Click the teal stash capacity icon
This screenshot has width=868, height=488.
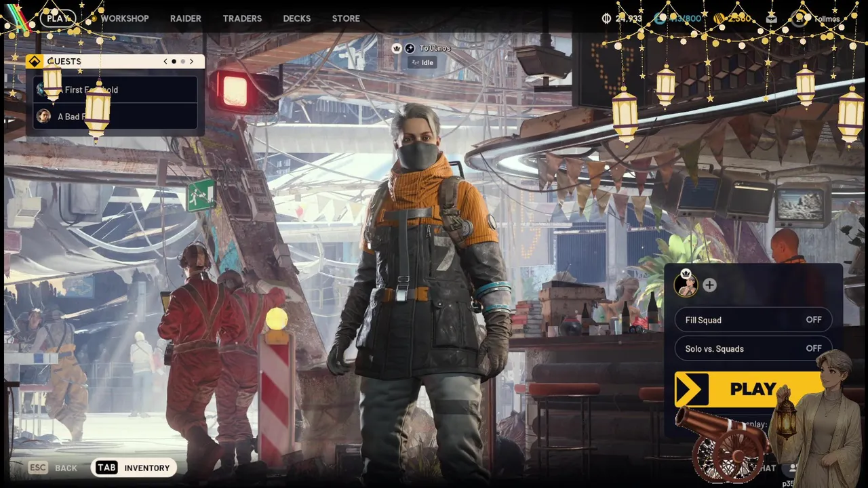point(660,18)
